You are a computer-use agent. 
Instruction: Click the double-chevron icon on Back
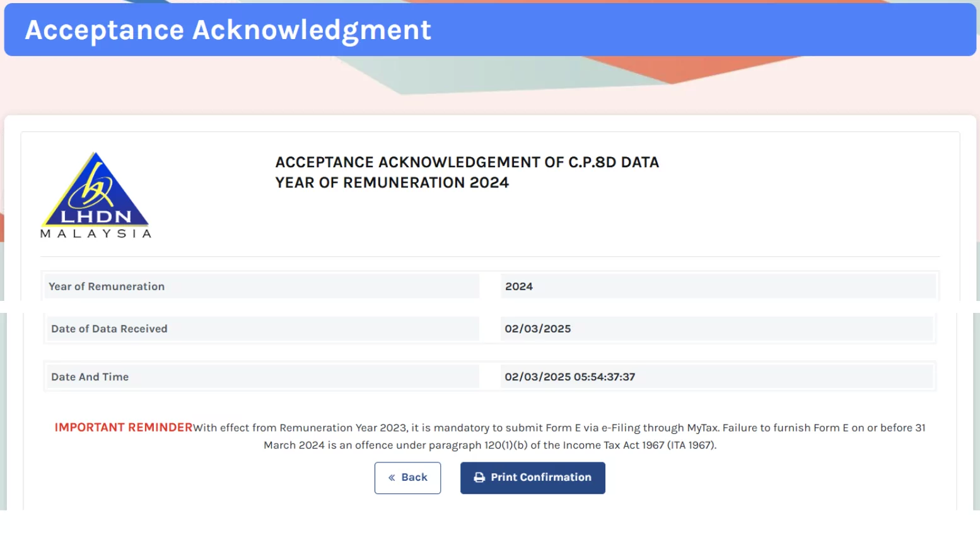point(392,478)
